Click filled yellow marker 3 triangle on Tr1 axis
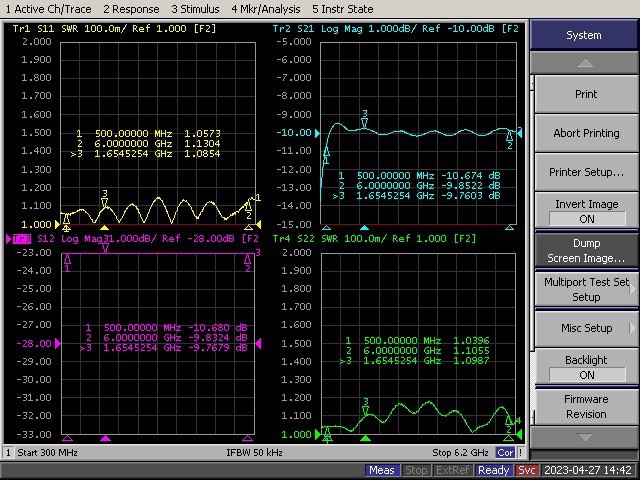Screen dimensions: 640x480 [x=104, y=228]
